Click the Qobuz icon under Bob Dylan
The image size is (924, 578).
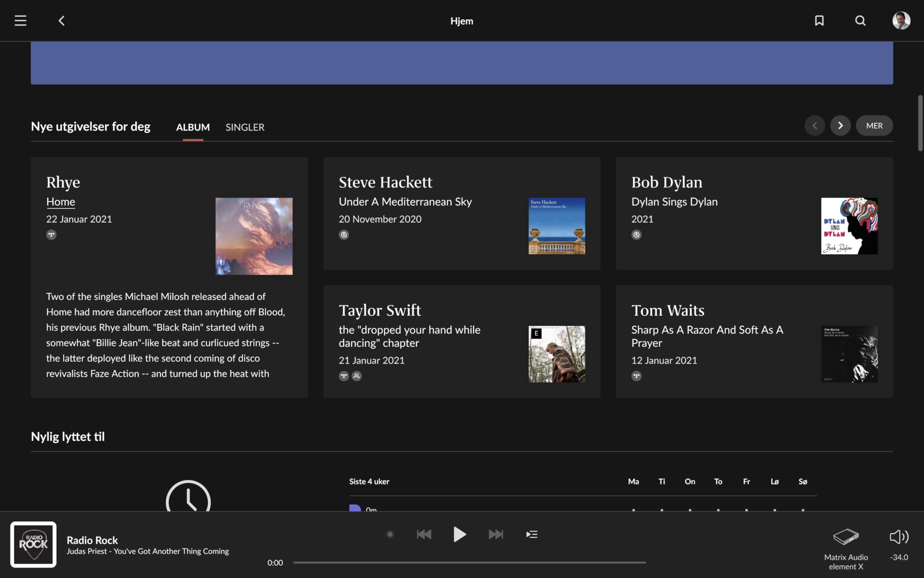pos(636,234)
